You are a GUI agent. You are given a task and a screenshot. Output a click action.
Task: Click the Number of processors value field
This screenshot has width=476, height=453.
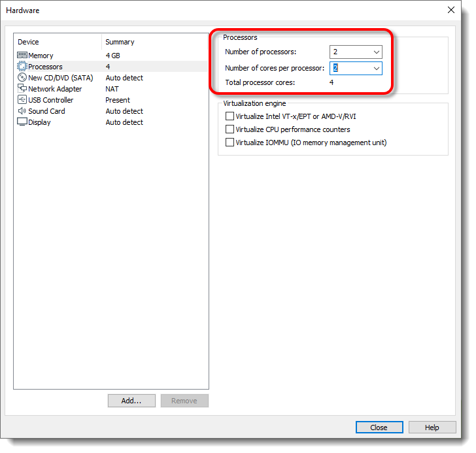click(356, 52)
